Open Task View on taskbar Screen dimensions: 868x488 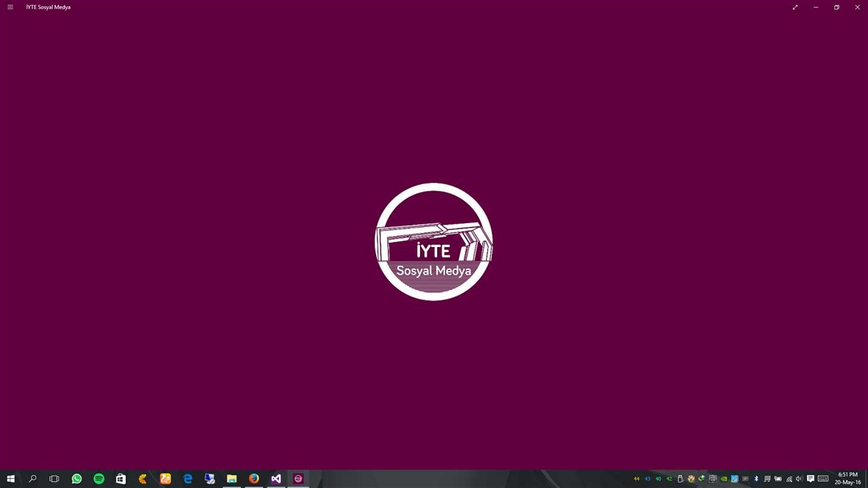54,479
